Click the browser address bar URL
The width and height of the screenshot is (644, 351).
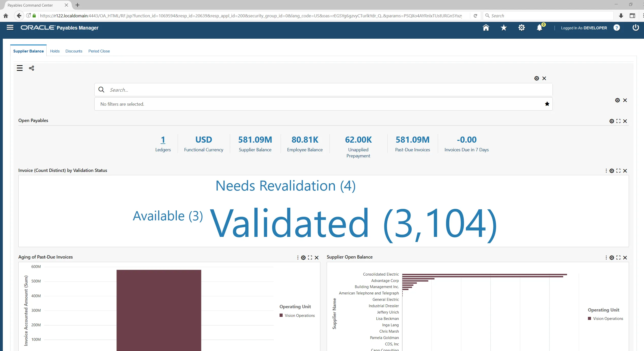pyautogui.click(x=251, y=16)
